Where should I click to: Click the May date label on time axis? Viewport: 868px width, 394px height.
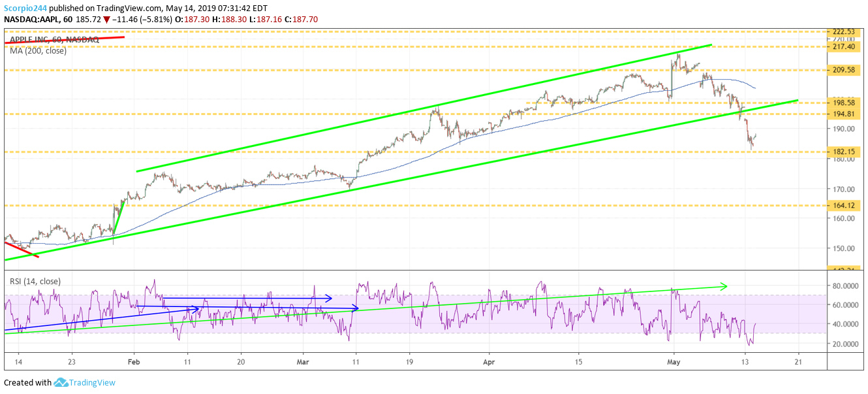click(675, 361)
